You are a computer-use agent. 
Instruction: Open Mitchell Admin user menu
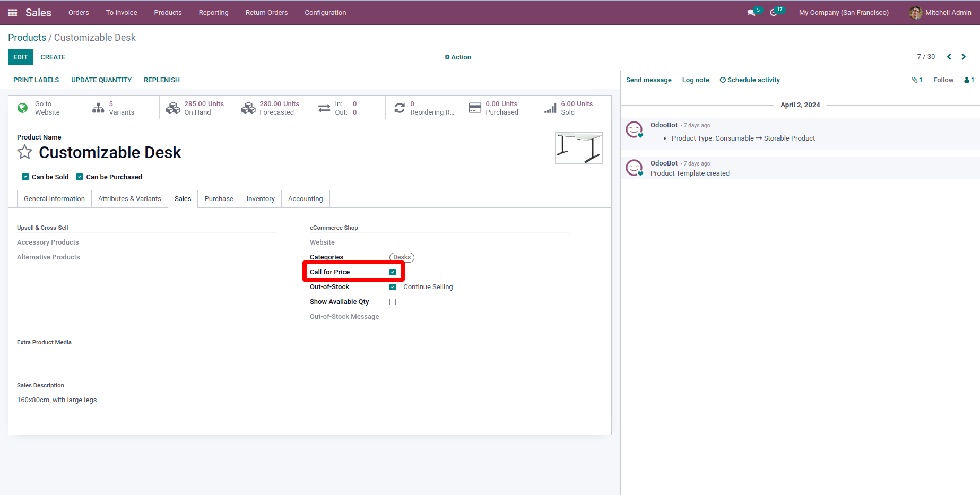(x=940, y=13)
